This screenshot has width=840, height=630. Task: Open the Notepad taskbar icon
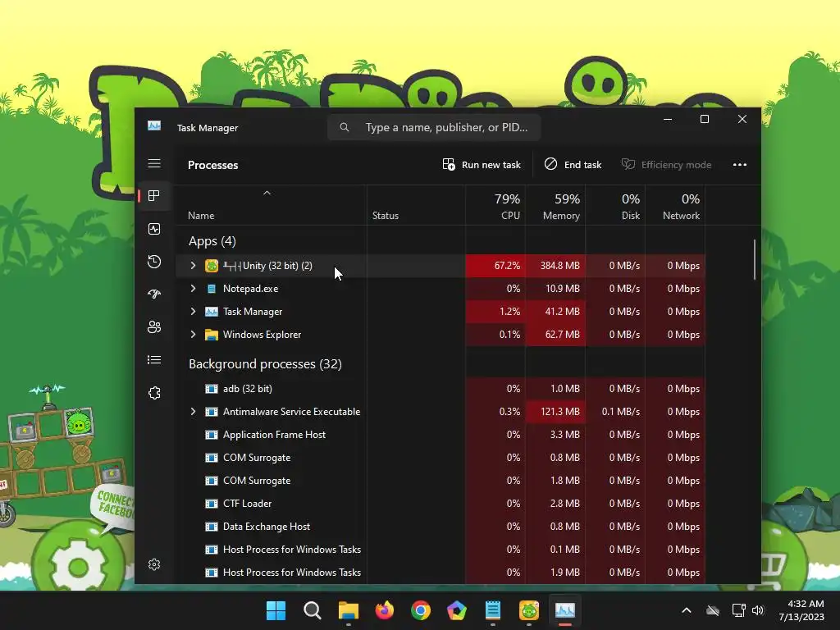493,610
